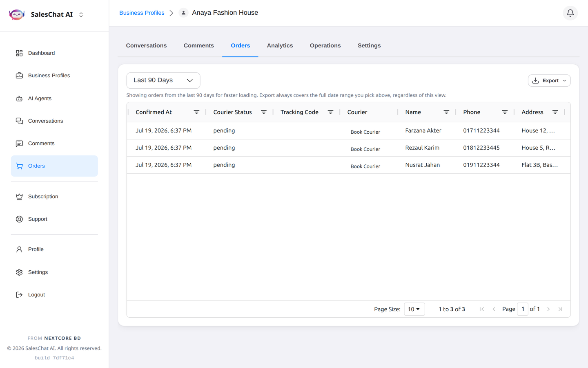This screenshot has height=368, width=588.
Task: Expand the Export button dropdown arrow
Action: click(565, 81)
